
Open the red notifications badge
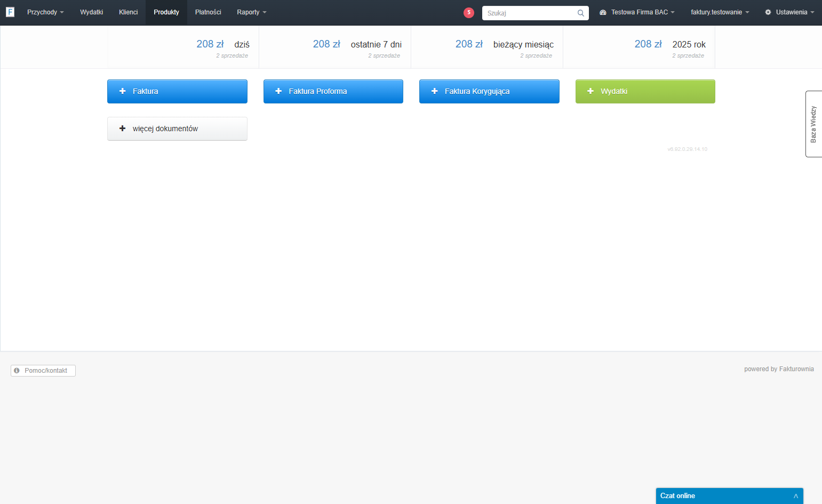[469, 12]
